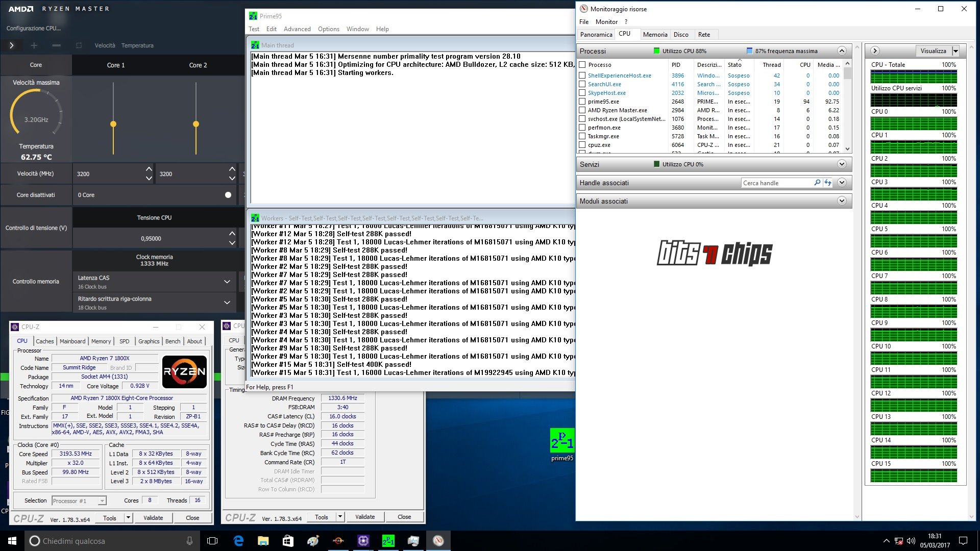This screenshot has height=551, width=980.
Task: Click Cortana microphone icon
Action: (189, 541)
